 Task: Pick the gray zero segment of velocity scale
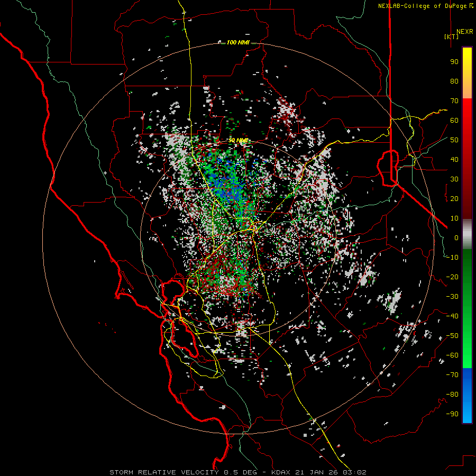pyautogui.click(x=467, y=234)
